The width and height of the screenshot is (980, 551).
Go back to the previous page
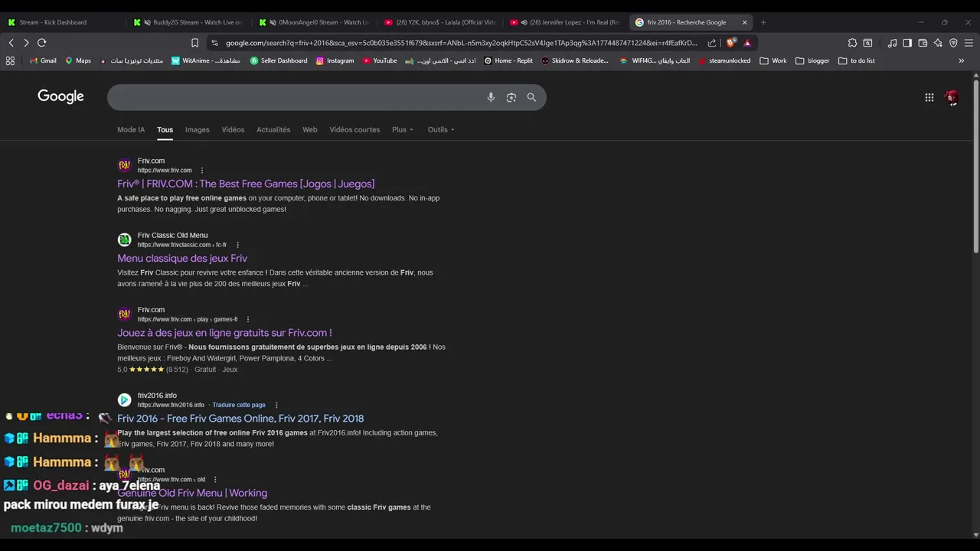11,43
